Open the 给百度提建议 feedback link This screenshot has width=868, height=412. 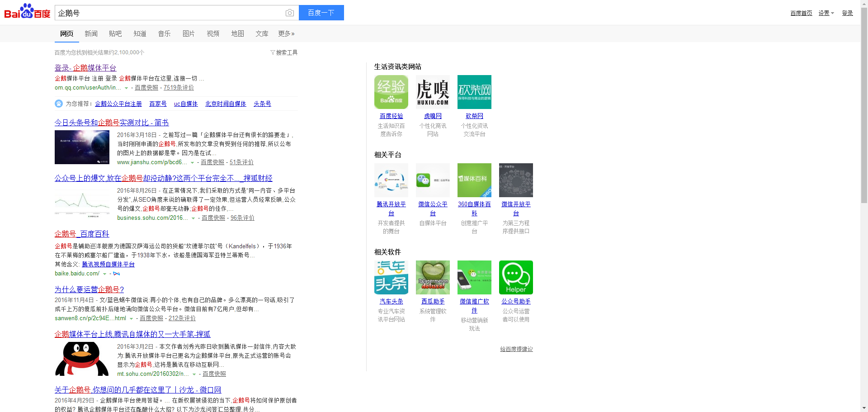516,349
